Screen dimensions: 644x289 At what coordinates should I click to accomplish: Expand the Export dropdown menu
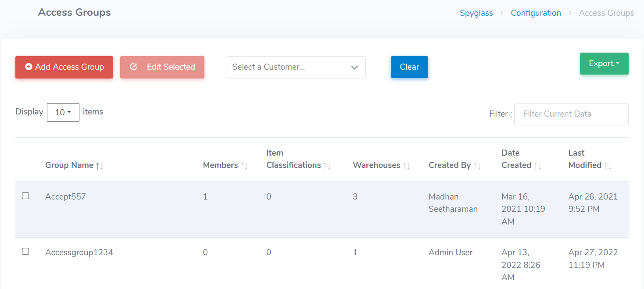[604, 64]
